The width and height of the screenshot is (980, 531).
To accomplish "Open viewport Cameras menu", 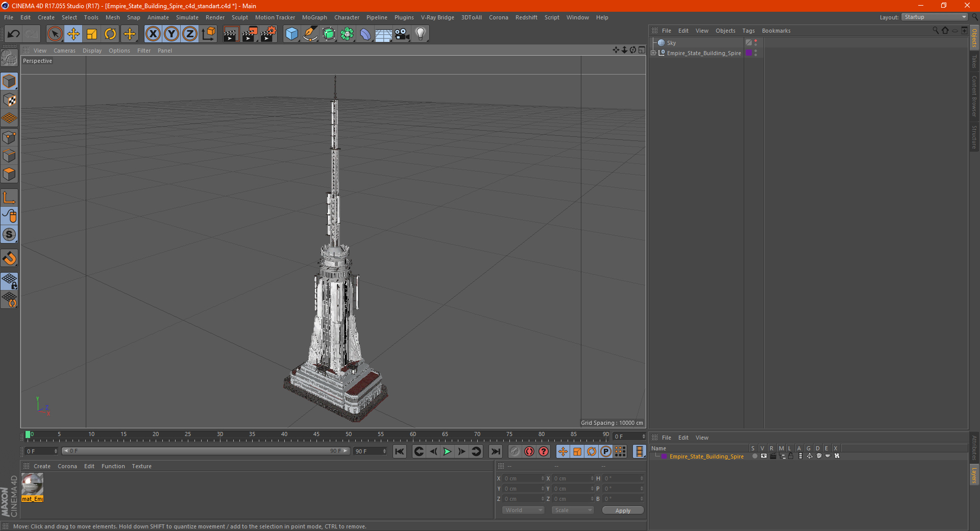I will tap(64, 51).
